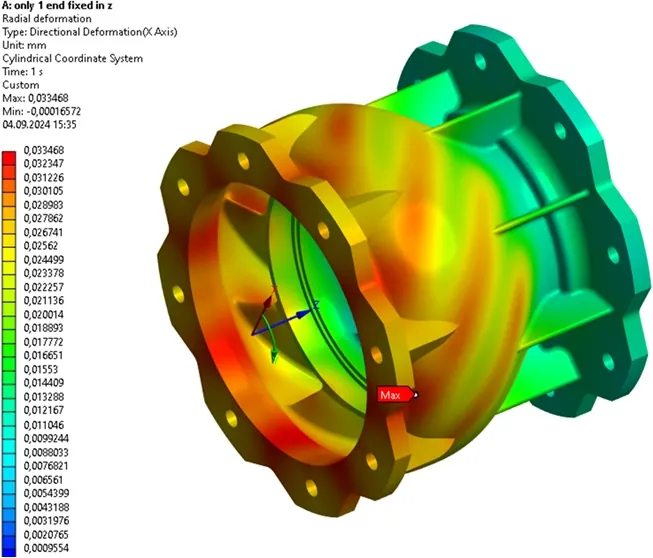653x558 pixels.
Task: Click the 'Min: -0,00016572' text line
Action: coord(42,112)
